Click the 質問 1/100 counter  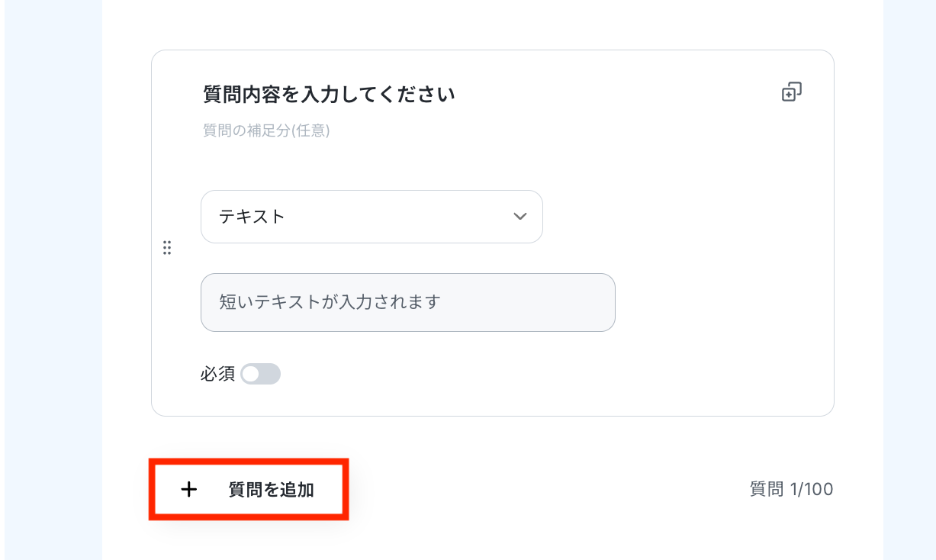[x=791, y=489]
